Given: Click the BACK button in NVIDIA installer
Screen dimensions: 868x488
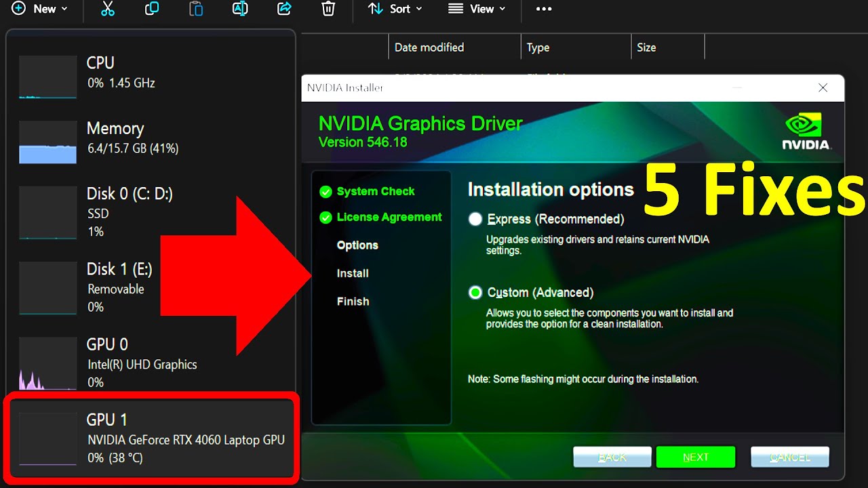Looking at the screenshot, I should click(612, 457).
